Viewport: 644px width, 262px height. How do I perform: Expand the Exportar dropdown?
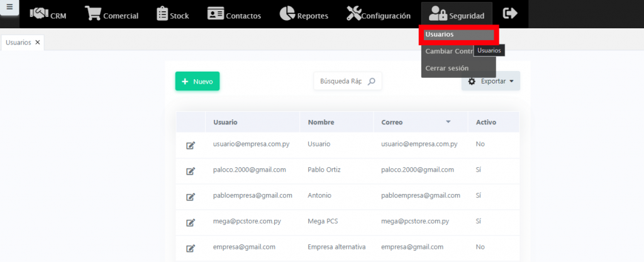491,81
